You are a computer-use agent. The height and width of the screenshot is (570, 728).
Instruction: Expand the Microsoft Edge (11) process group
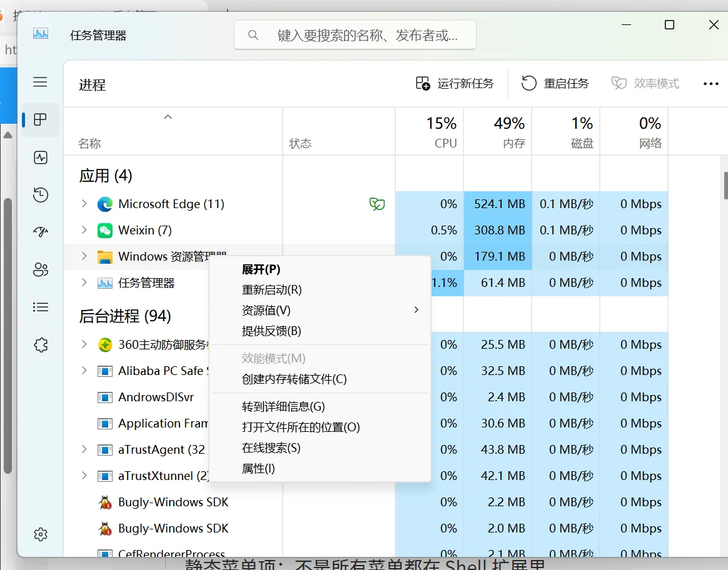point(84,204)
